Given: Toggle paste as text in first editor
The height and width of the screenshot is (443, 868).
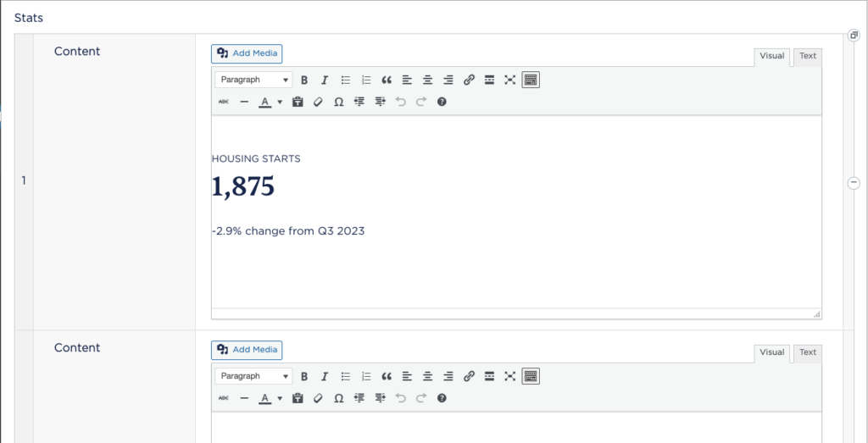Looking at the screenshot, I should point(298,102).
